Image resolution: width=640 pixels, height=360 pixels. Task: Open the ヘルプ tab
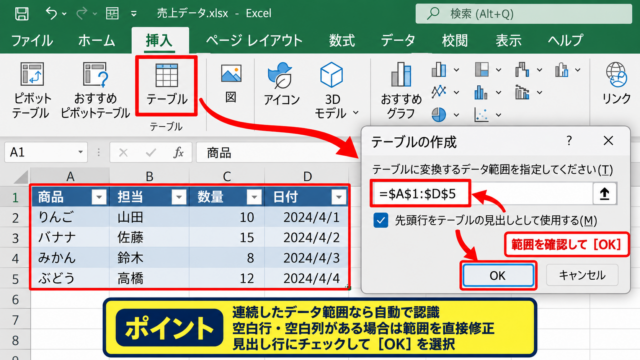[565, 40]
